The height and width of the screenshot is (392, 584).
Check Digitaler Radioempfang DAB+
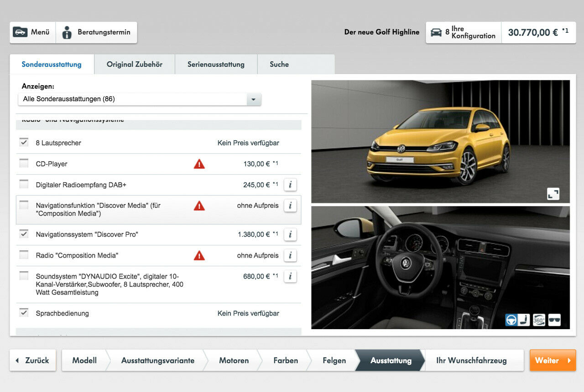(24, 184)
